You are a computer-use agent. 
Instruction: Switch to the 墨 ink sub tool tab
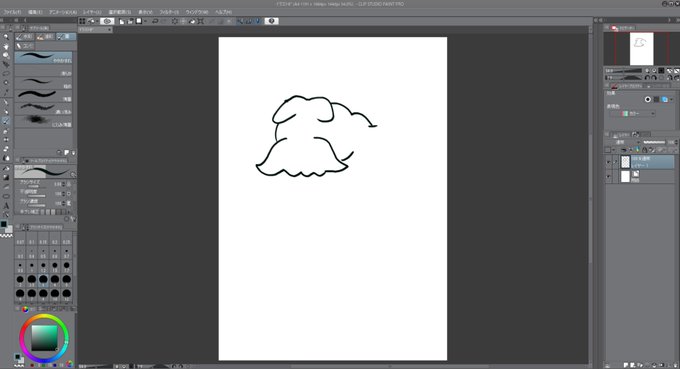click(x=66, y=37)
